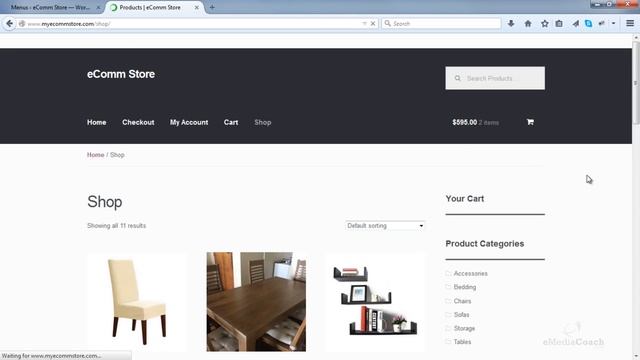Open the Sofas category link
The width and height of the screenshot is (640, 360).
pyautogui.click(x=462, y=315)
